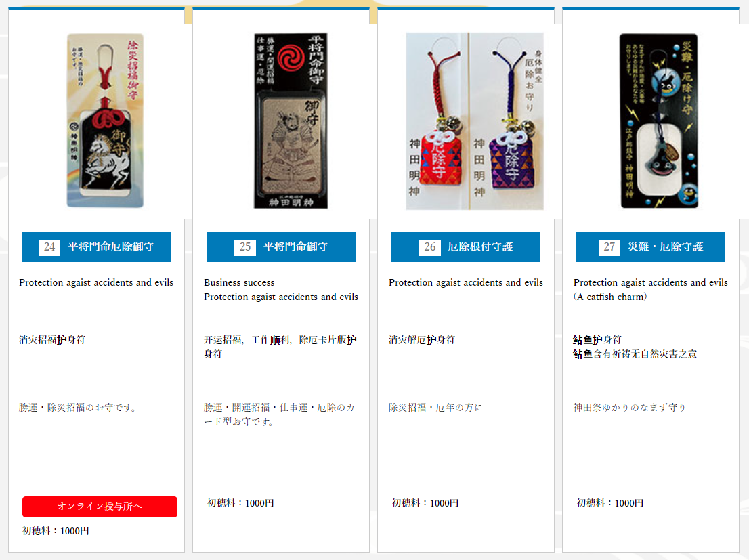Select the 初穂料:1000円 price under item 25

click(x=241, y=503)
